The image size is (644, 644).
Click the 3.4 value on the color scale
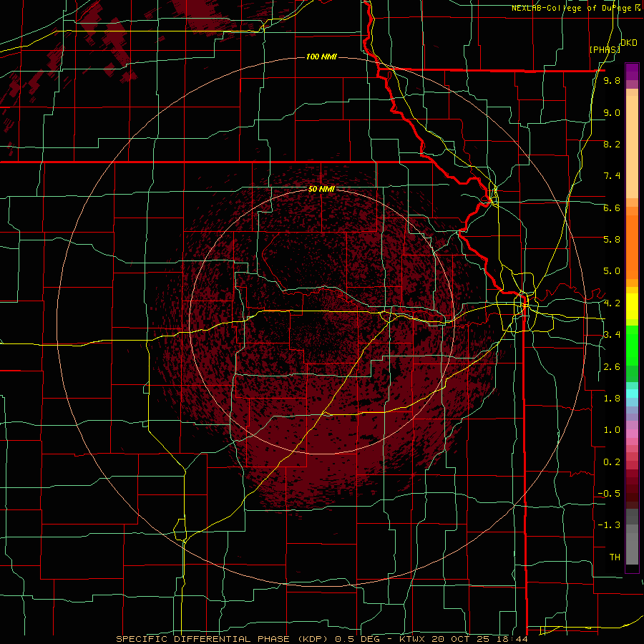[x=612, y=335]
